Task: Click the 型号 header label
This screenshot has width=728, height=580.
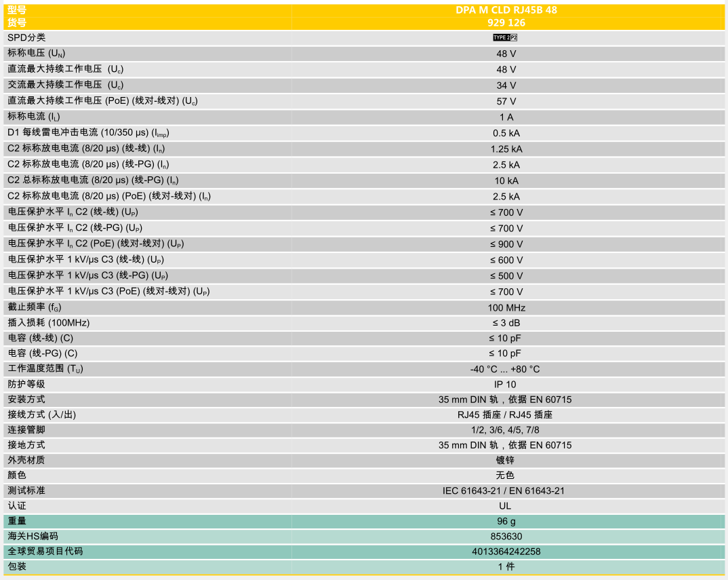Action: (18, 10)
